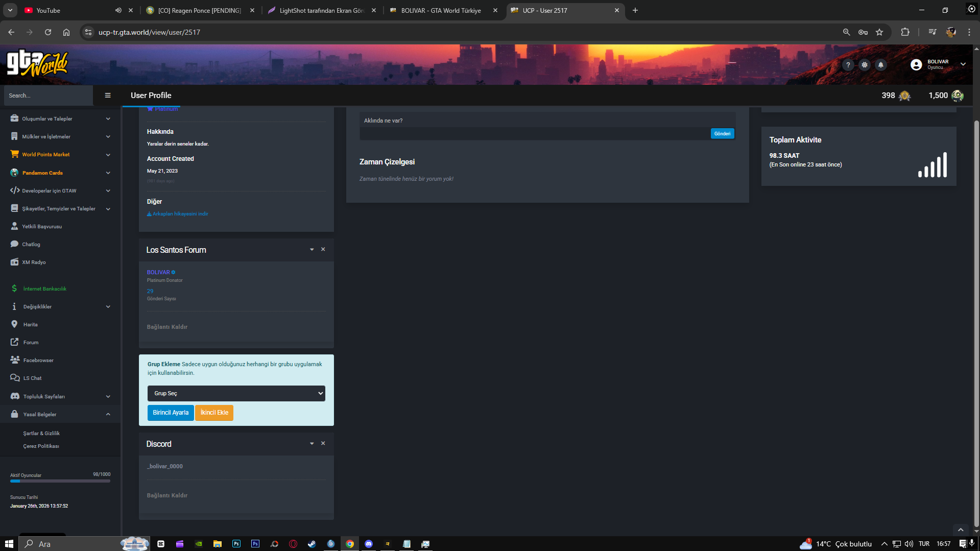Click the GTA World logo
This screenshot has height=551, width=980.
click(37, 63)
